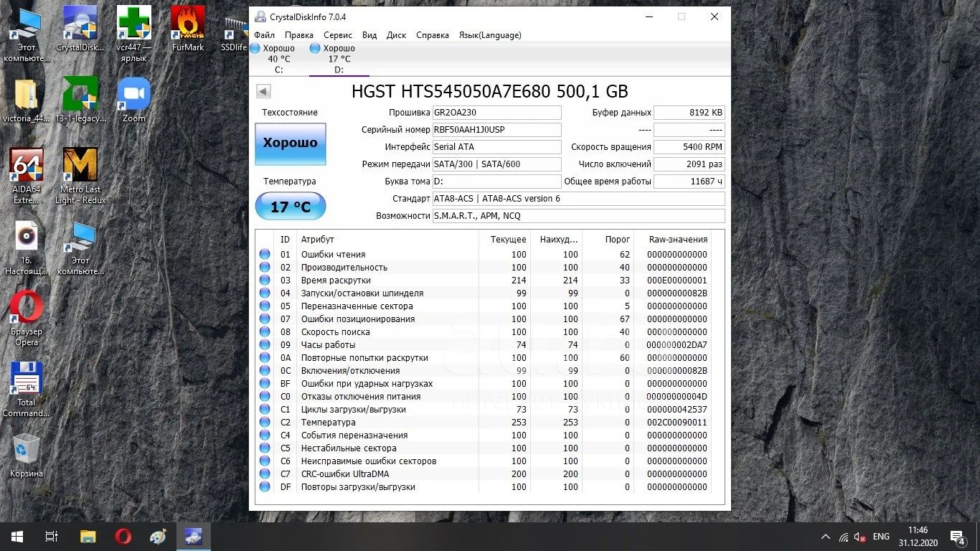This screenshot has height=551, width=980.
Task: Open the Файл menu
Action: pyautogui.click(x=264, y=35)
